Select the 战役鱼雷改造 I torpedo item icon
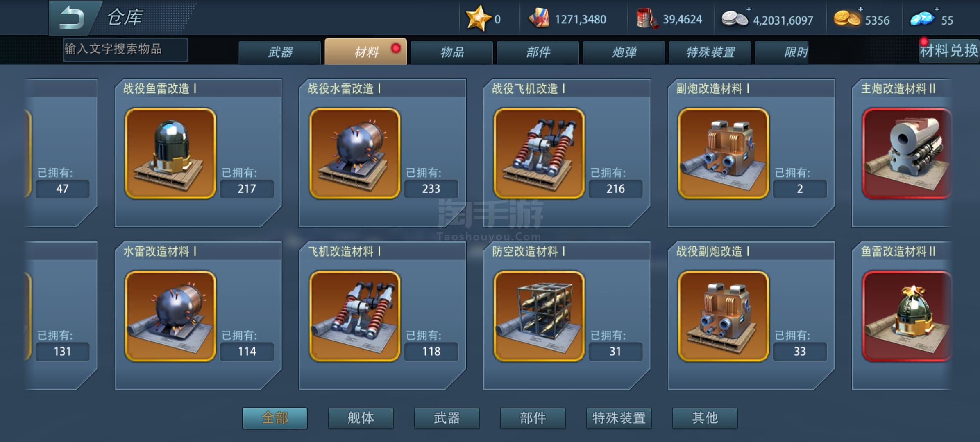The width and height of the screenshot is (980, 442). coord(170,153)
